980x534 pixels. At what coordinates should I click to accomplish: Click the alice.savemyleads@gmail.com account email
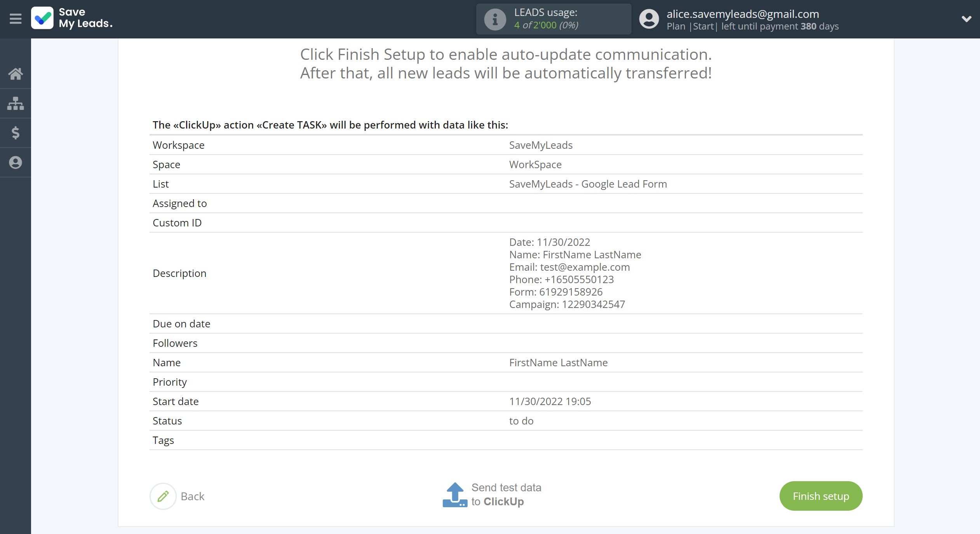[743, 14]
